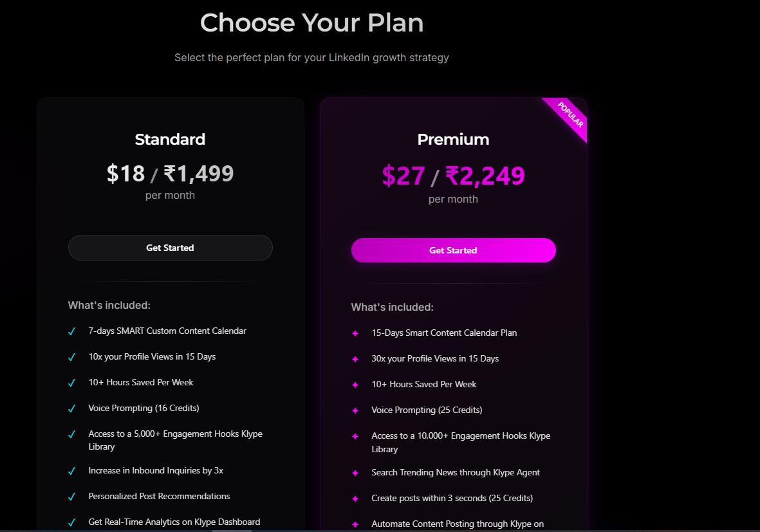Click checkmark beside 7-days SMART Custom Content Calendar
This screenshot has height=532, width=760.
coord(72,331)
